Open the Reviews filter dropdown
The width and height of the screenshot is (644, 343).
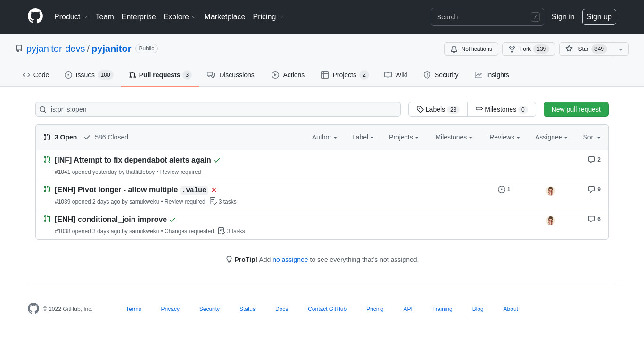pyautogui.click(x=504, y=137)
